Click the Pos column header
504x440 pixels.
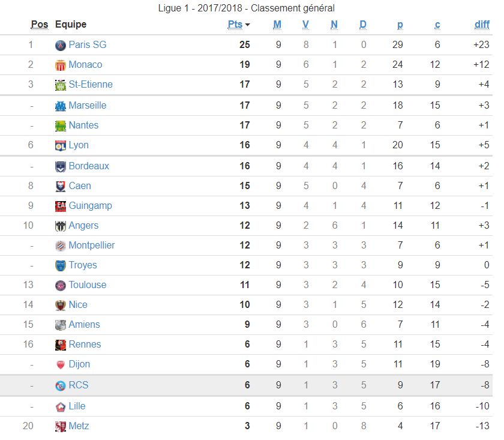click(40, 25)
